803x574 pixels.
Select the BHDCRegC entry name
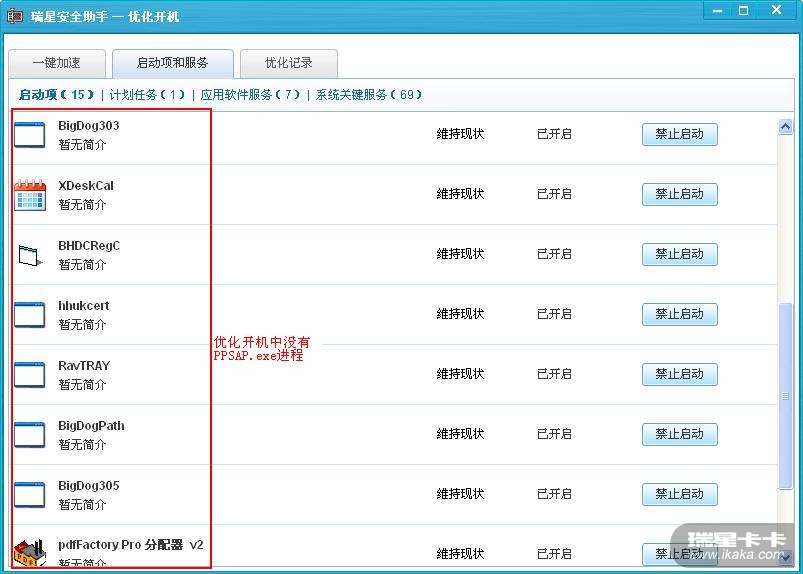[89, 245]
